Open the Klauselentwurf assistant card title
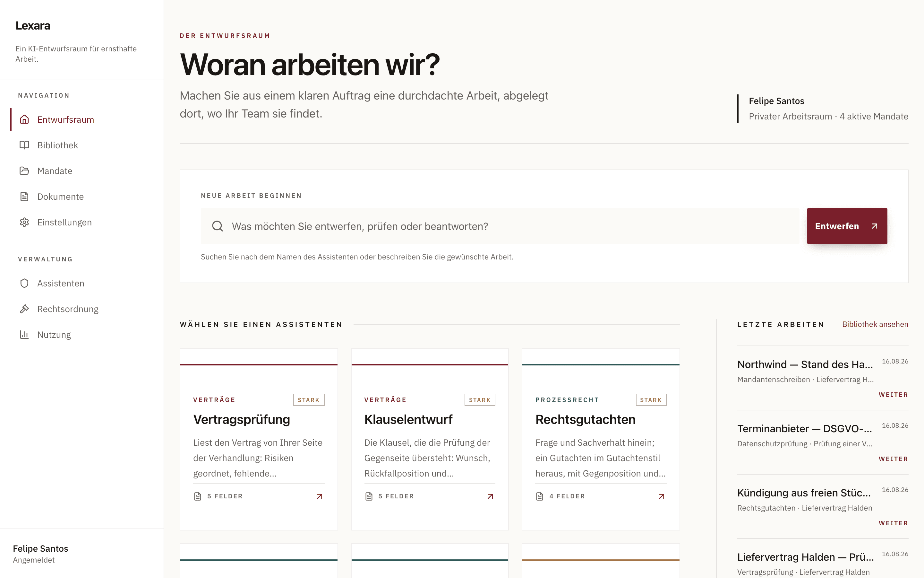 (x=408, y=419)
